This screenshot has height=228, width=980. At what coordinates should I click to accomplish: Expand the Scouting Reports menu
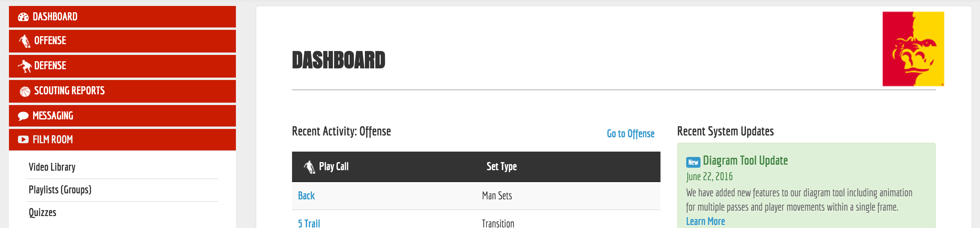[x=122, y=91]
